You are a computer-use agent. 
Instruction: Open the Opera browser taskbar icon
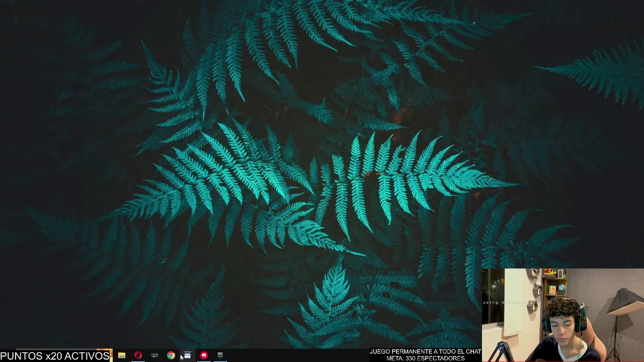pos(138,355)
